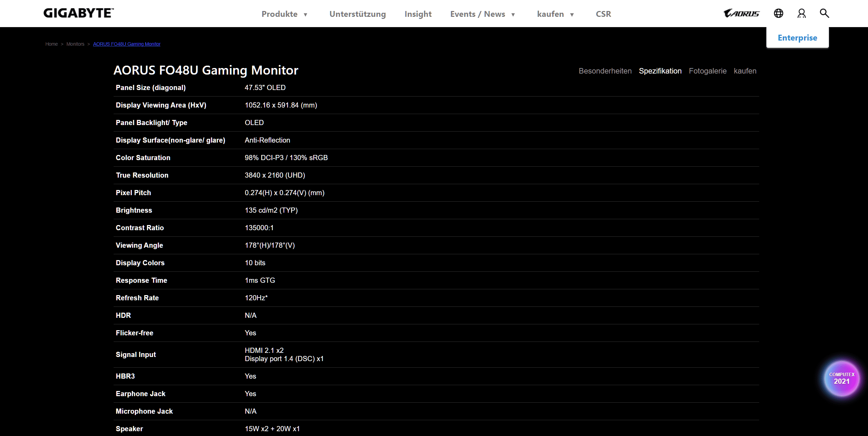Select the Earphone Jack label

point(140,394)
